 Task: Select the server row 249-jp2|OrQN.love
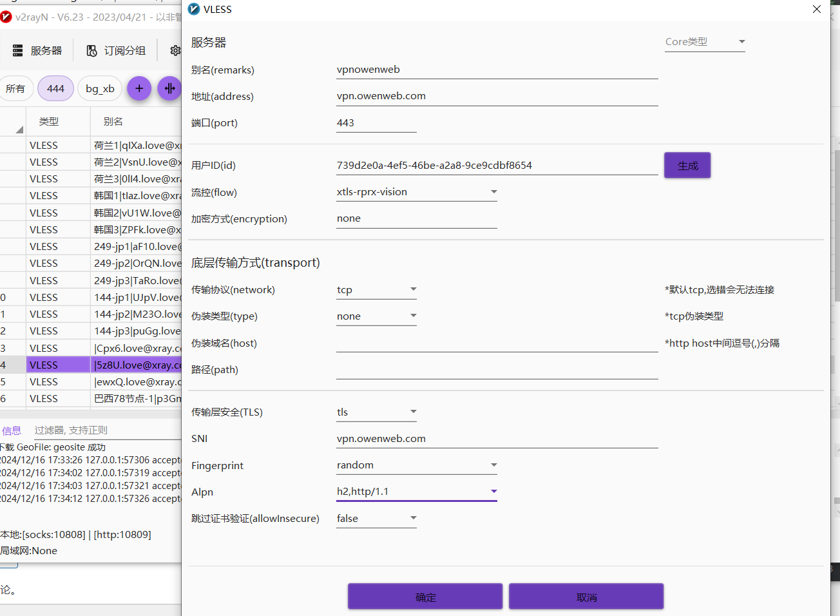tap(91, 264)
